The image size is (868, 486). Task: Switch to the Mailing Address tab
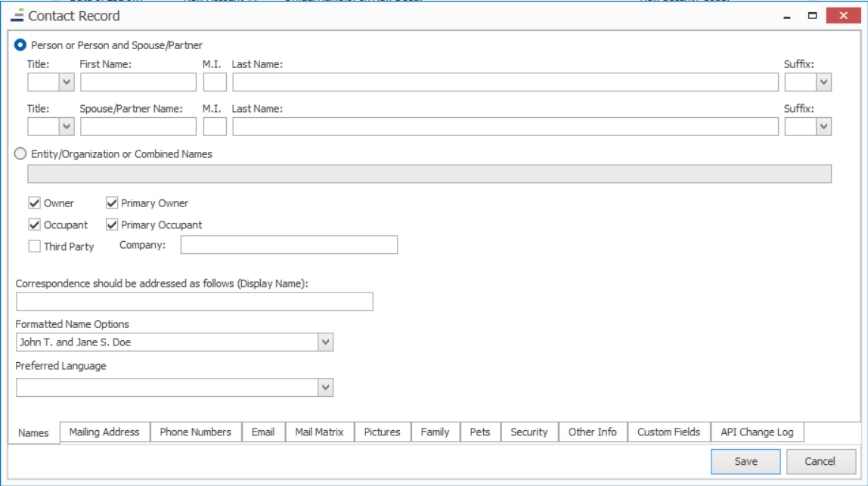(x=104, y=432)
